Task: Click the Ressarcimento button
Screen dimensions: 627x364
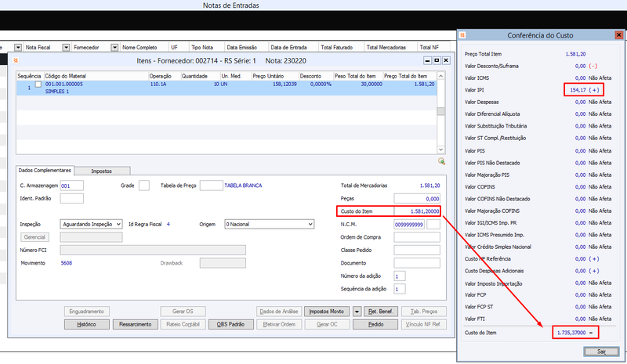Action: coord(135,324)
